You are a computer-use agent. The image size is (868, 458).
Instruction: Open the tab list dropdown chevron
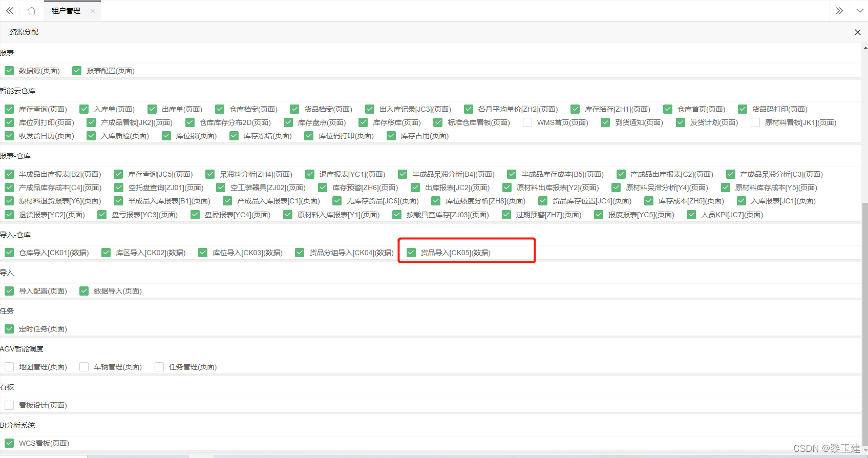pos(860,11)
